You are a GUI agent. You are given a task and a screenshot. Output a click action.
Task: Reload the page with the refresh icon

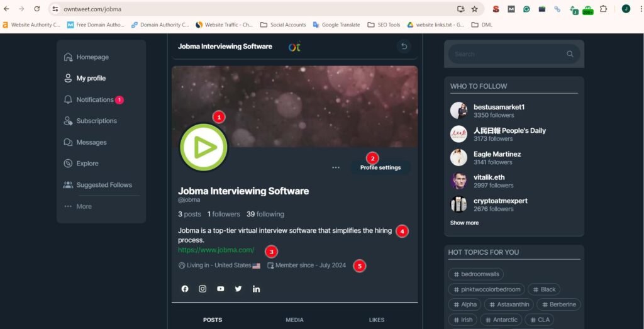[x=37, y=9]
